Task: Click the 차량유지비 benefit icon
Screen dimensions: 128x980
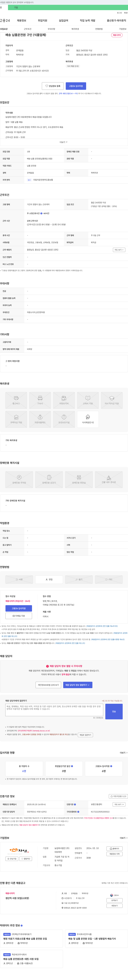Action: [x=64, y=400]
